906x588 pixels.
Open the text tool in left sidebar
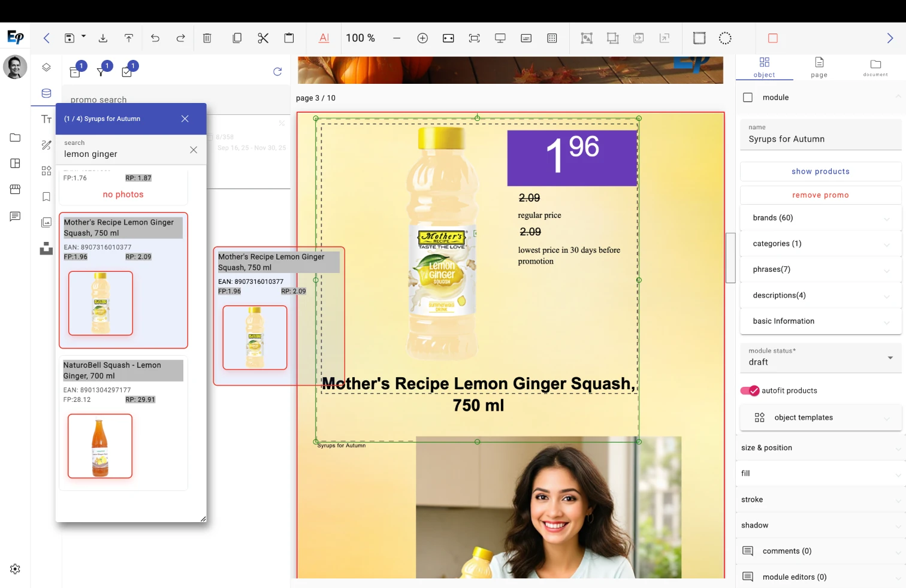46,119
